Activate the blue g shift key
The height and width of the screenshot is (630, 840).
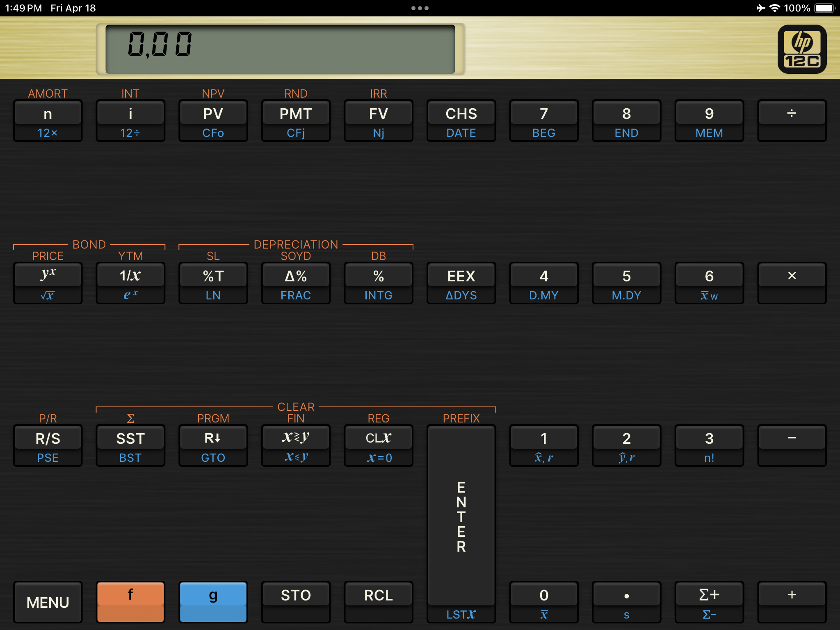tap(213, 601)
